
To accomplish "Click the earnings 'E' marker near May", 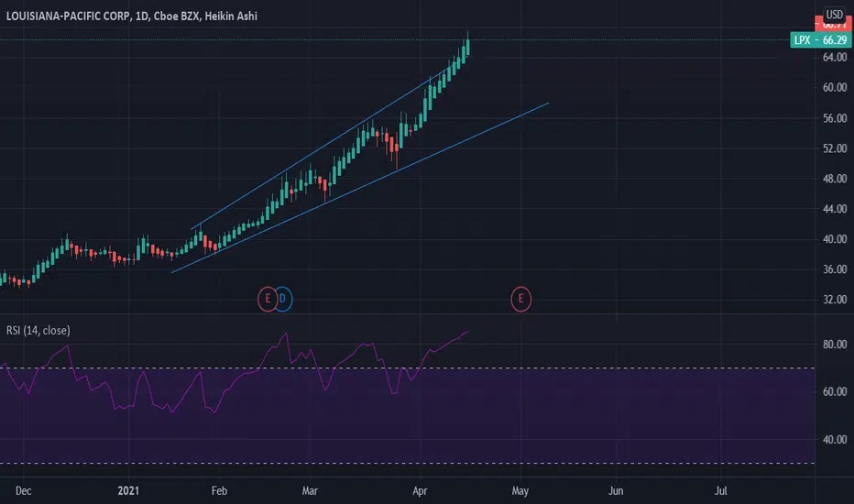I will point(520,299).
